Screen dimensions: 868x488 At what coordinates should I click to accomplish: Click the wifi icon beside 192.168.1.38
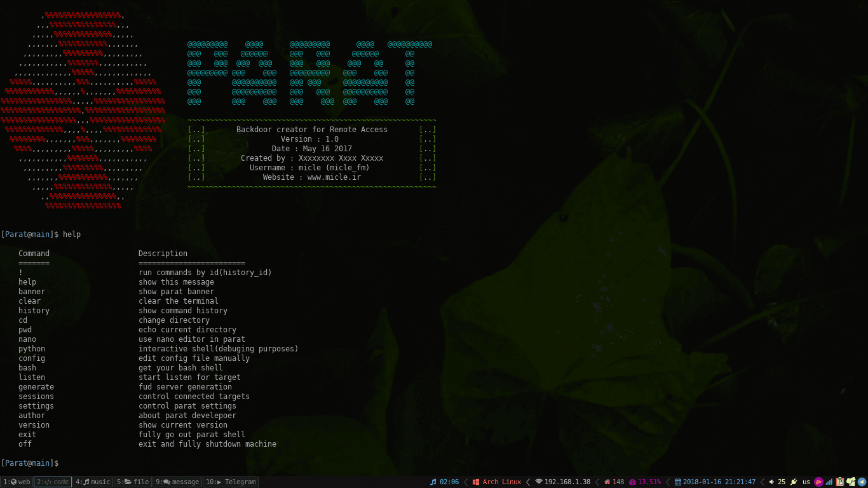539,482
